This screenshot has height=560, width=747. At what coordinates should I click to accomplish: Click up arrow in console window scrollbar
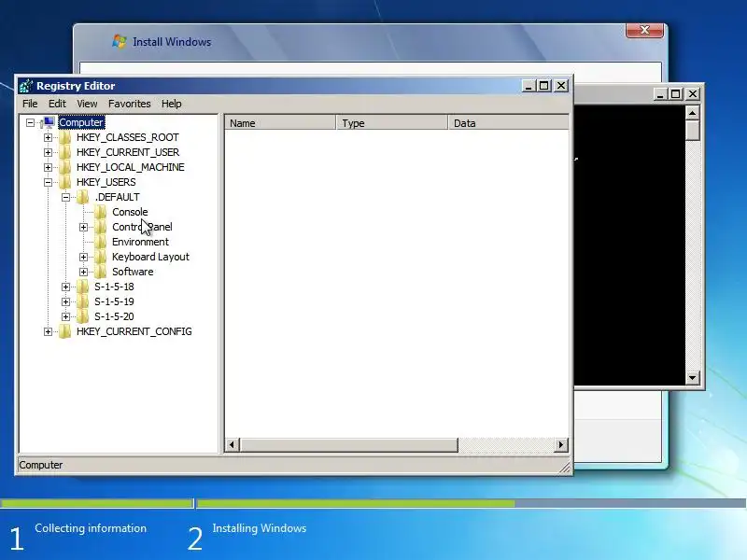(692, 113)
